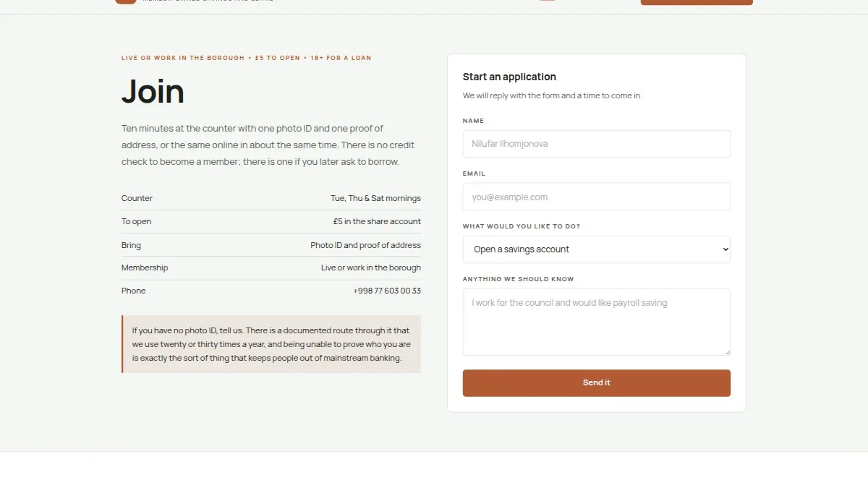Click the no photo ID note callout
868x488 pixels.
tap(271, 344)
